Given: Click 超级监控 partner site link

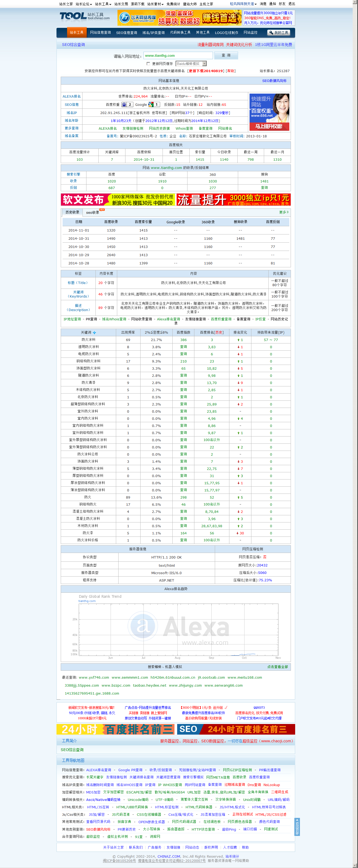Looking at the screenshot, I should [93, 837].
